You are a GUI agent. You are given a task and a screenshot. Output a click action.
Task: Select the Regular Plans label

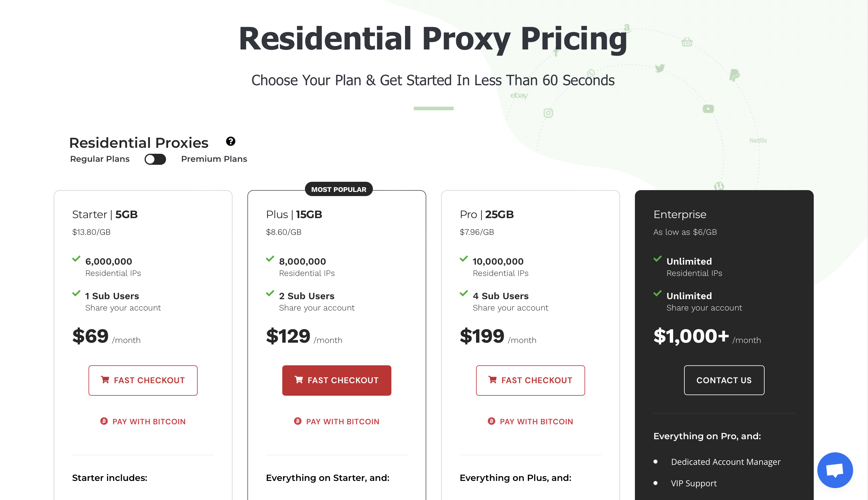tap(100, 159)
